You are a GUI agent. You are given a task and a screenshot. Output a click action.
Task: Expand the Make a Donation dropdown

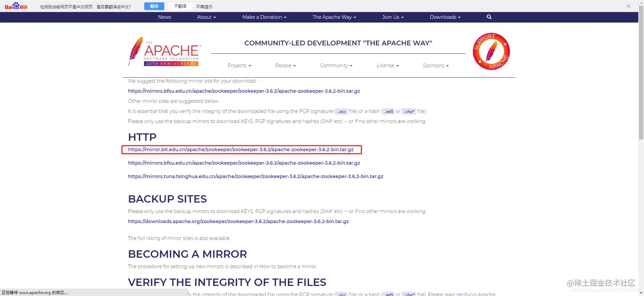(264, 17)
